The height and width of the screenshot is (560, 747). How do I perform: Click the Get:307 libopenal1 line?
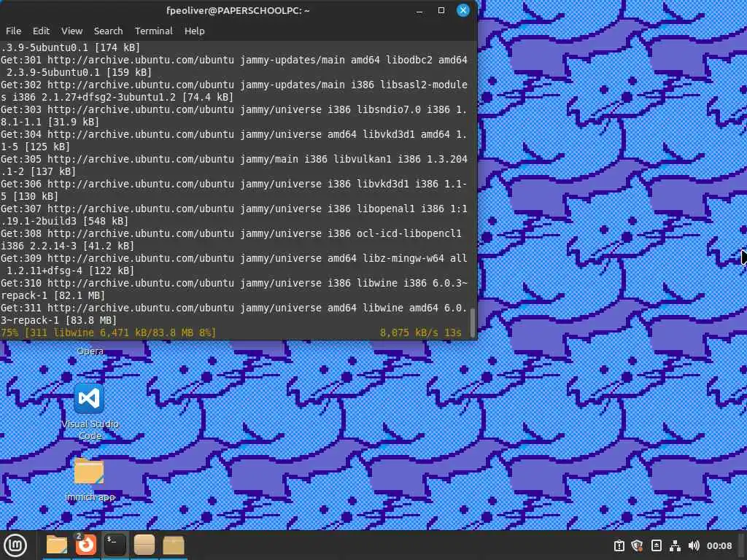click(x=234, y=215)
